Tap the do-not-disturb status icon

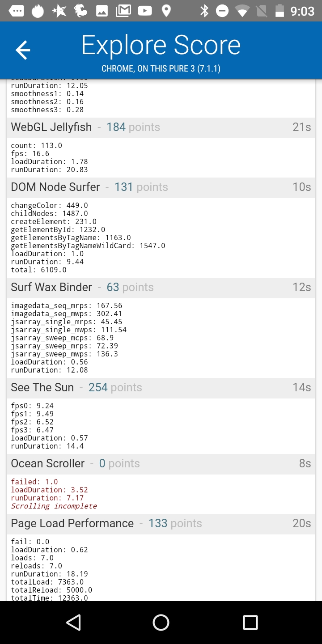point(222,11)
